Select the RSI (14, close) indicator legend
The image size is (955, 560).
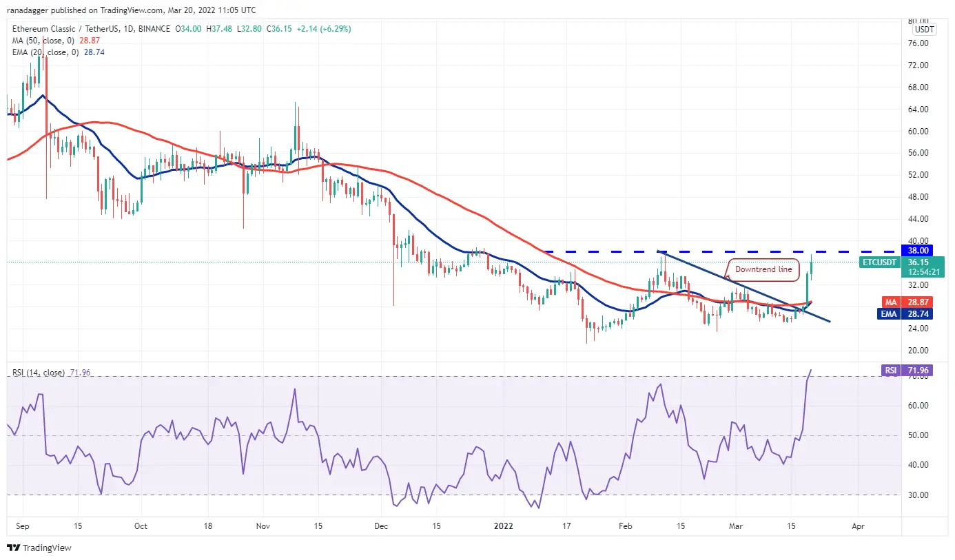click(x=38, y=373)
